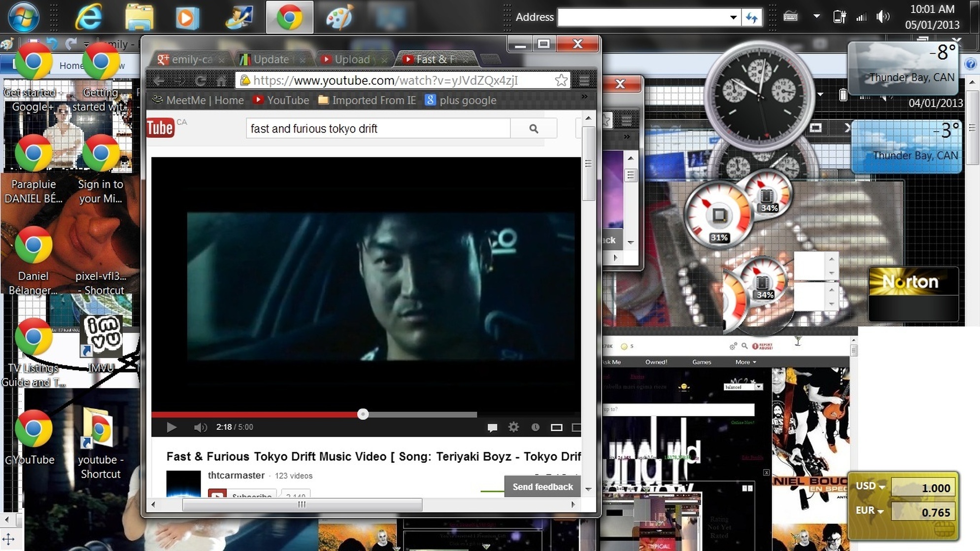Open the Games tab on background page

pos(702,362)
